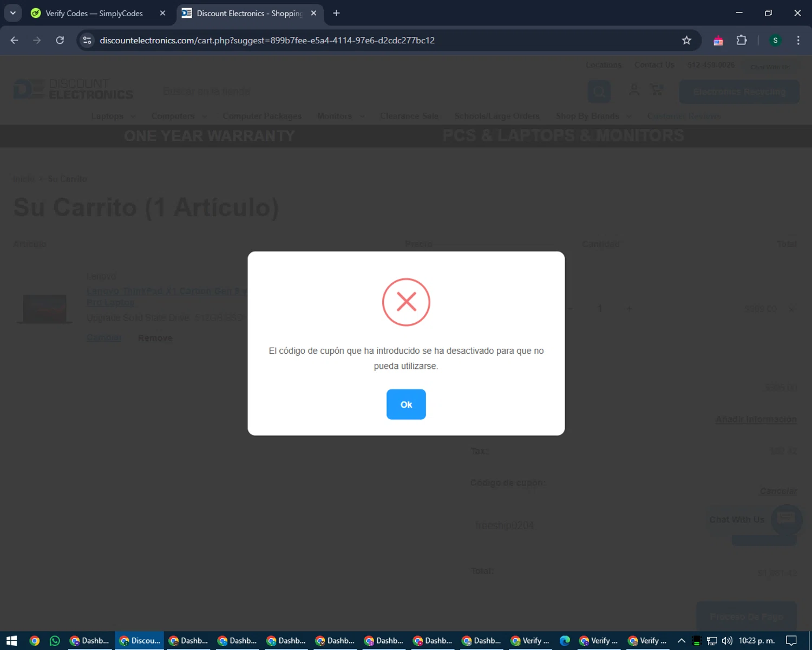This screenshot has width=812, height=650.
Task: Open the Chrome profile avatar S
Action: (x=775, y=40)
